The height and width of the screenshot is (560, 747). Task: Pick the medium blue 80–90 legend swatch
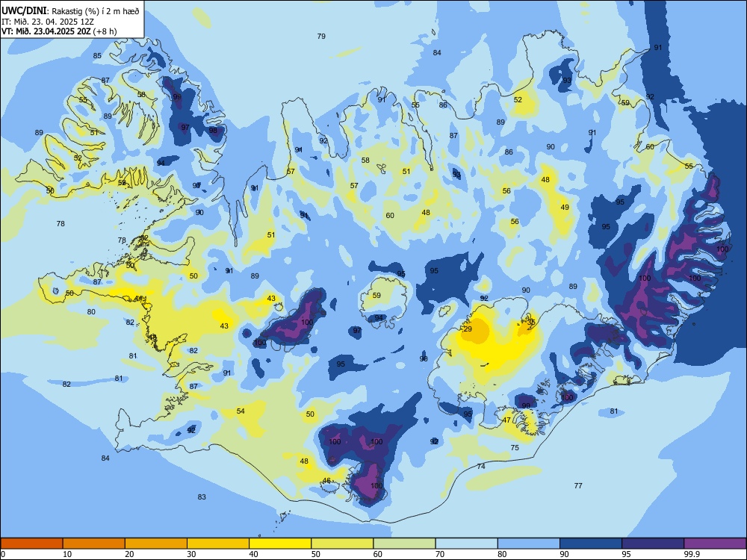[x=529, y=544]
